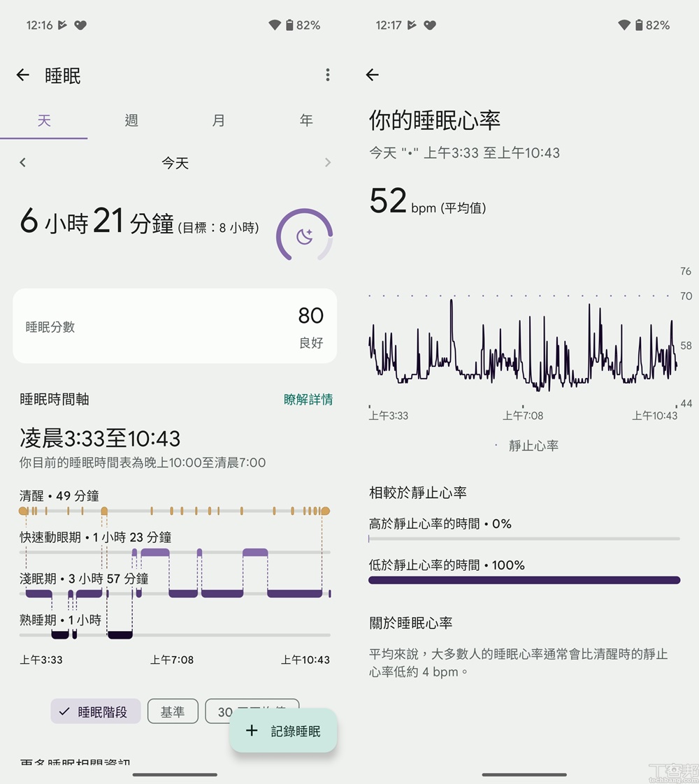This screenshot has width=699, height=784.
Task: Go to the previous day
Action: coord(22,163)
